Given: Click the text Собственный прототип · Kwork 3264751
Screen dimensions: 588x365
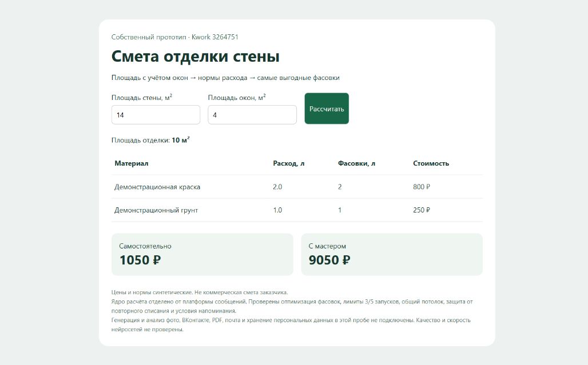Looking at the screenshot, I should coord(175,37).
